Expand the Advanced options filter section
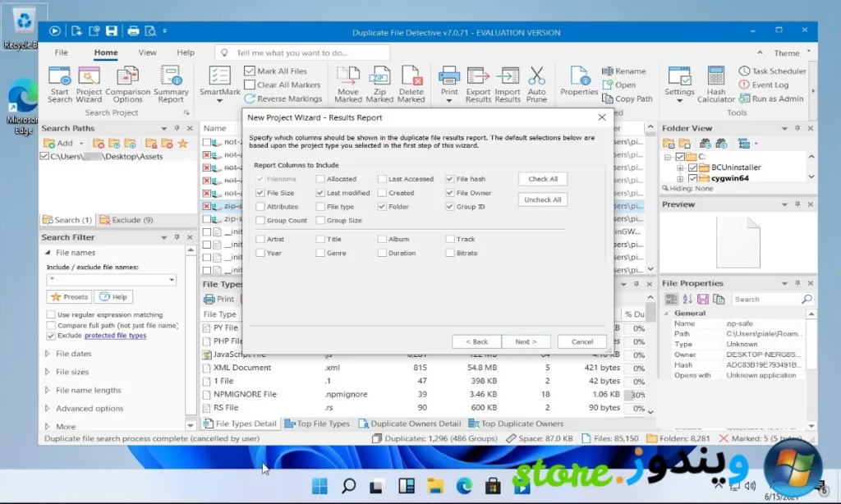Image resolution: width=841 pixels, height=504 pixels. pos(48,408)
